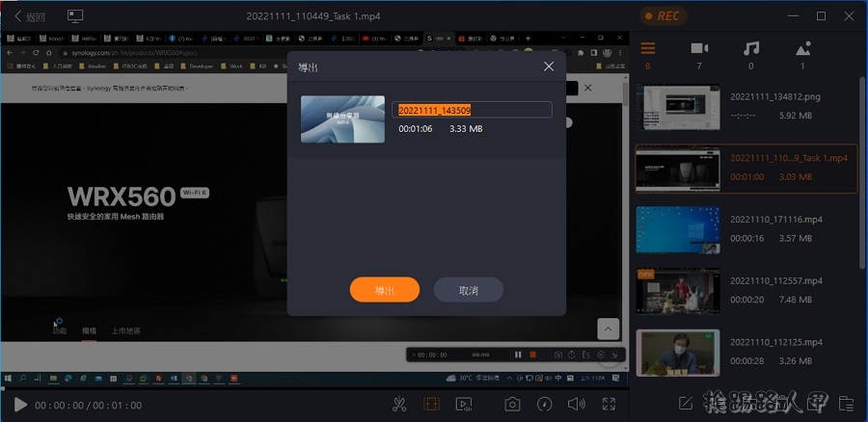Click the orange crop frame icon

(431, 405)
